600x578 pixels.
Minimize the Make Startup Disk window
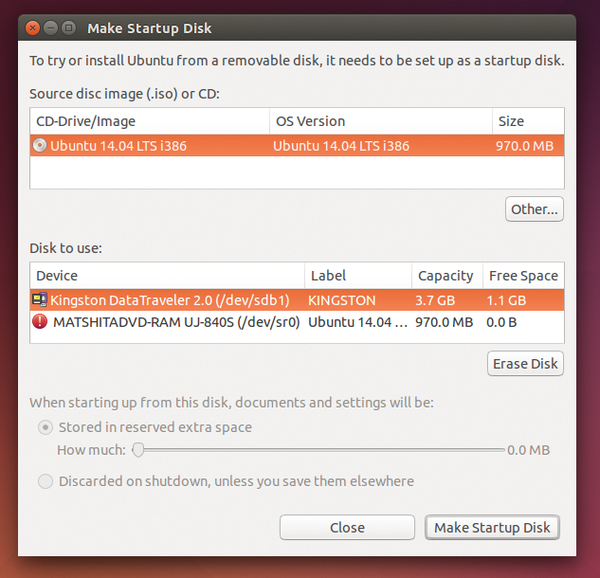tap(50, 28)
